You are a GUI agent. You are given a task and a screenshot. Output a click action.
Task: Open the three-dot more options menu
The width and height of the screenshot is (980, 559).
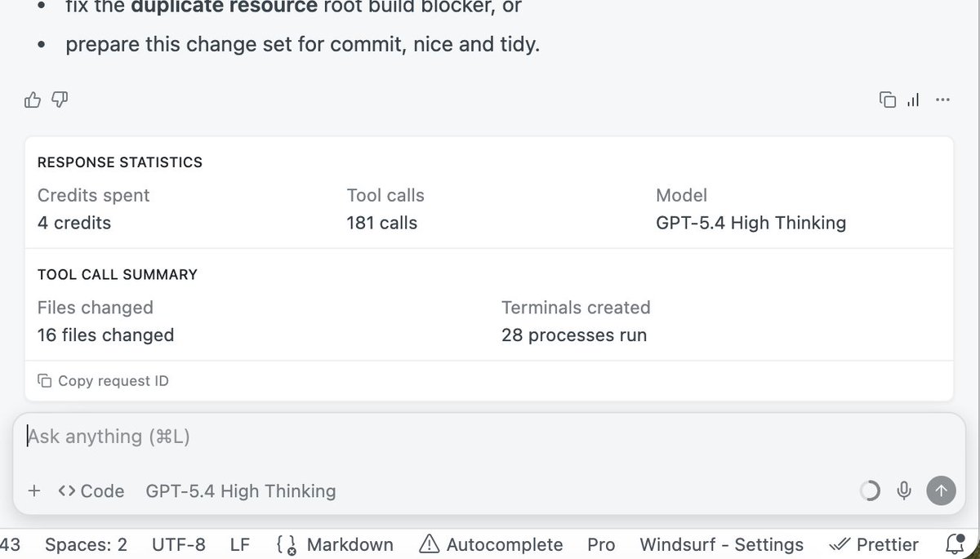click(942, 100)
